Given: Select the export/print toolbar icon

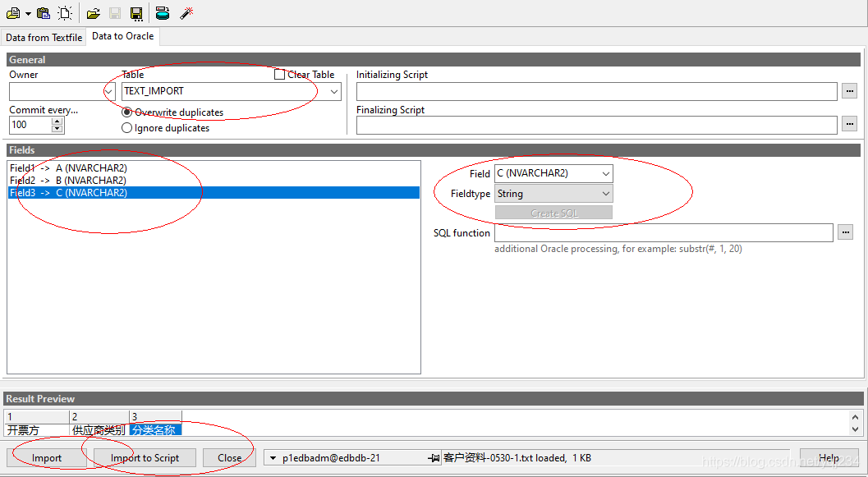Looking at the screenshot, I should pyautogui.click(x=162, y=12).
